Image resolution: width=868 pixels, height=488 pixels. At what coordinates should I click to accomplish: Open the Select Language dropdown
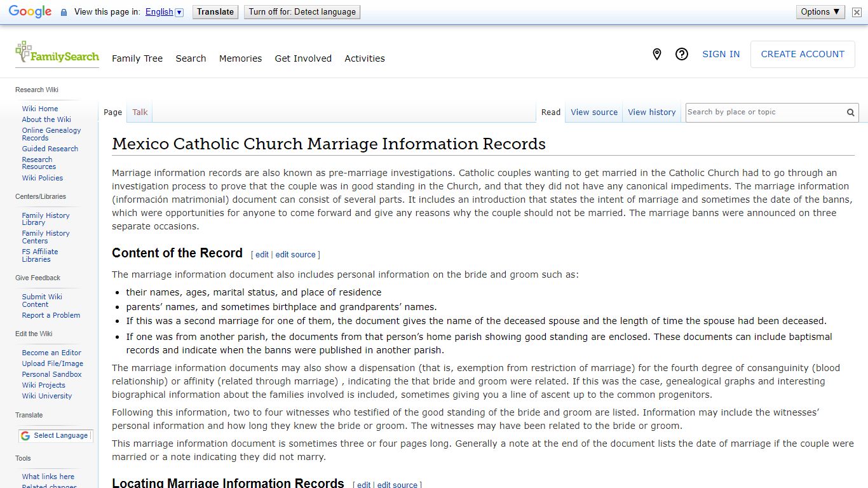click(x=56, y=436)
